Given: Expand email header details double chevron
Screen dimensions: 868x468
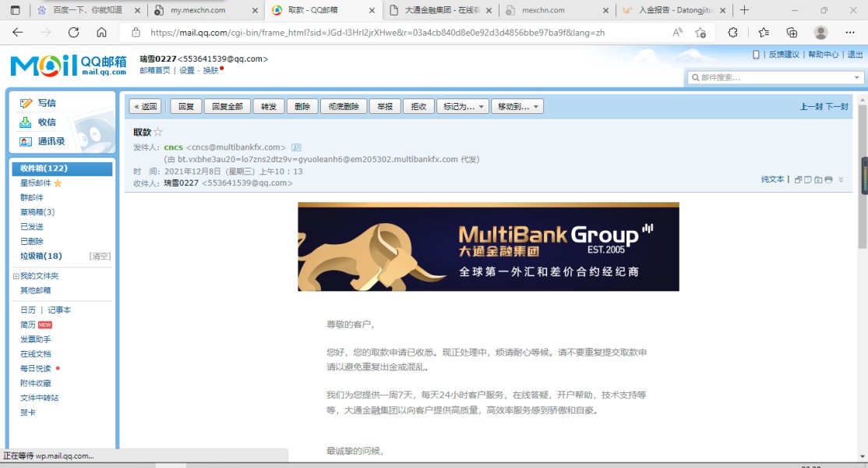Looking at the screenshot, I should pos(841,179).
